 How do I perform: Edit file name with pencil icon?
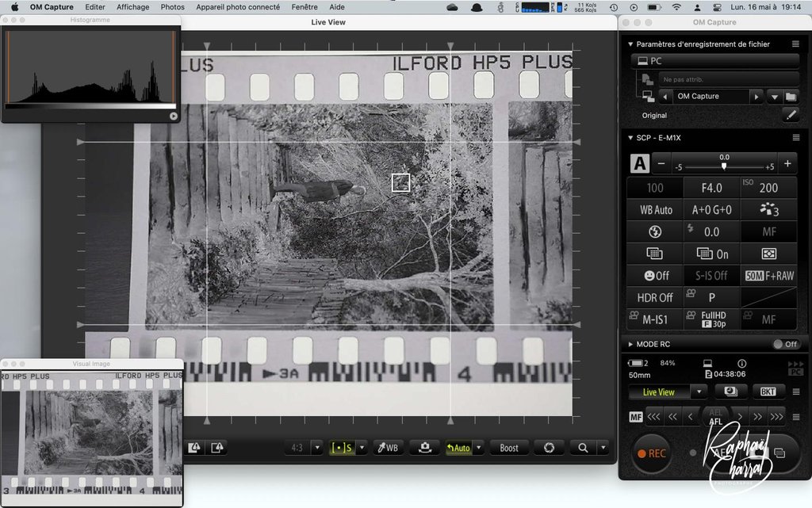791,116
